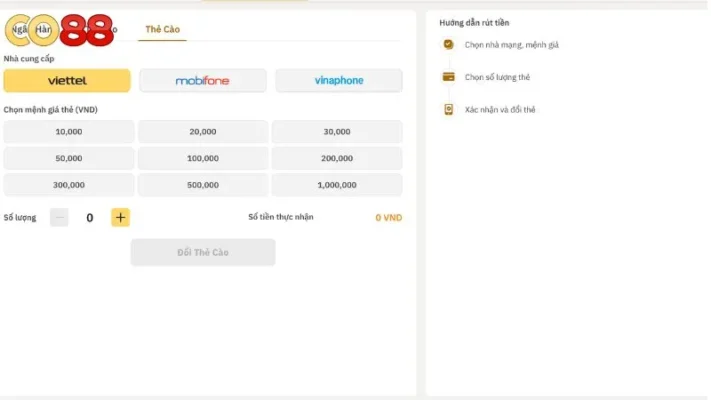This screenshot has height=400, width=711.
Task: Switch to the Thẻ Cào tab
Action: point(161,30)
